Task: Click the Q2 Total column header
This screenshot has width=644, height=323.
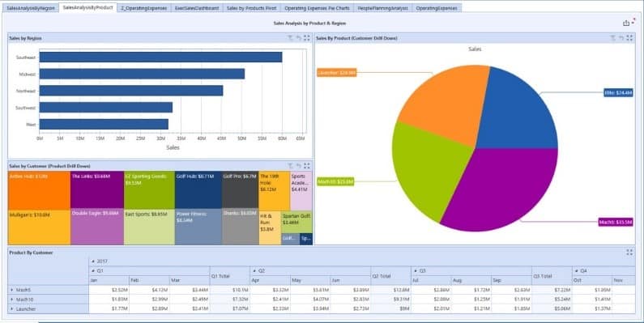Action: tap(390, 276)
